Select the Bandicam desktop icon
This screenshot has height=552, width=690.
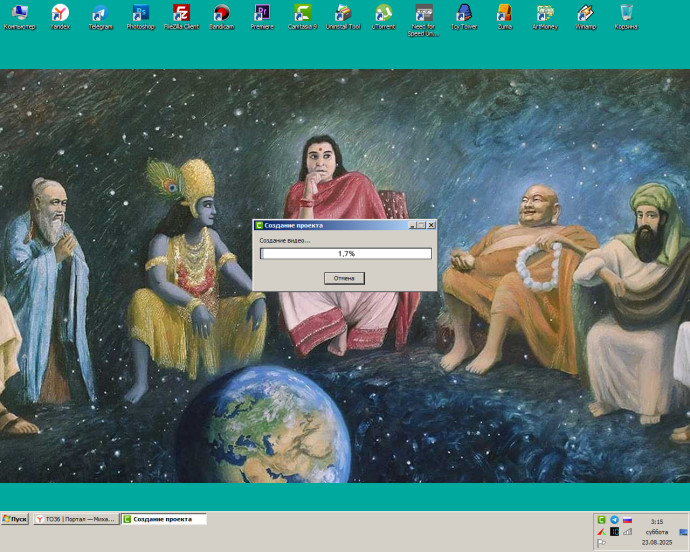222,17
